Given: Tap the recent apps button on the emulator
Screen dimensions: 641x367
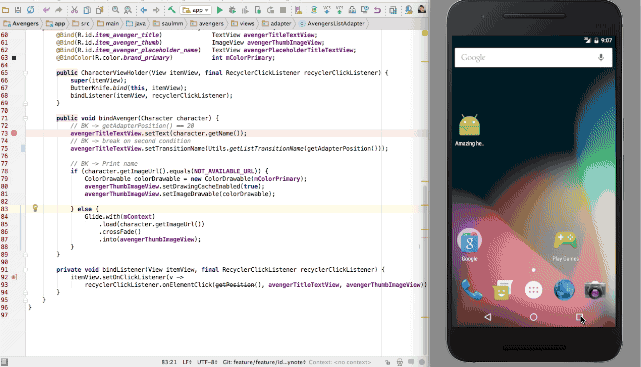Looking at the screenshot, I should click(x=579, y=317).
